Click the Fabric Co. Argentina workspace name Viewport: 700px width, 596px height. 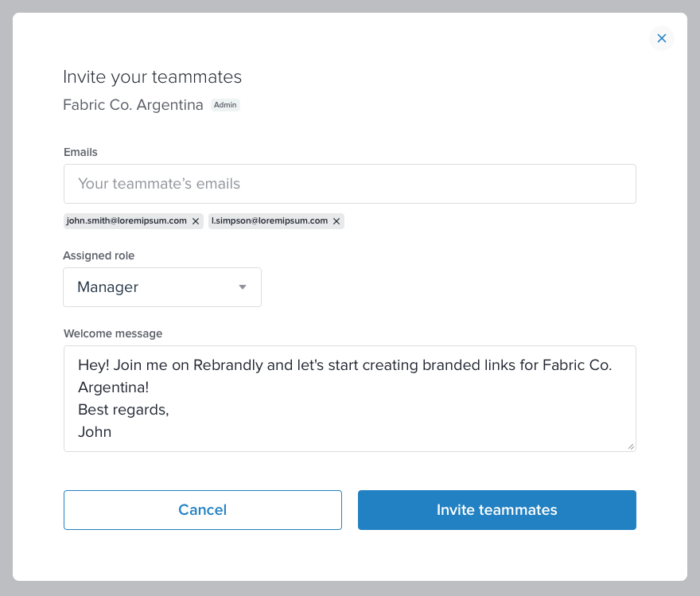(x=133, y=105)
